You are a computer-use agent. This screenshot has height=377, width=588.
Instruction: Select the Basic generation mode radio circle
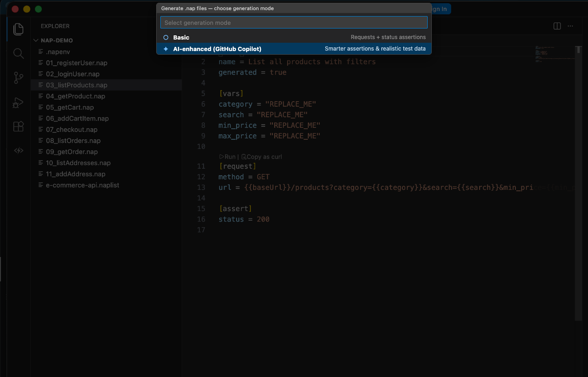click(166, 37)
